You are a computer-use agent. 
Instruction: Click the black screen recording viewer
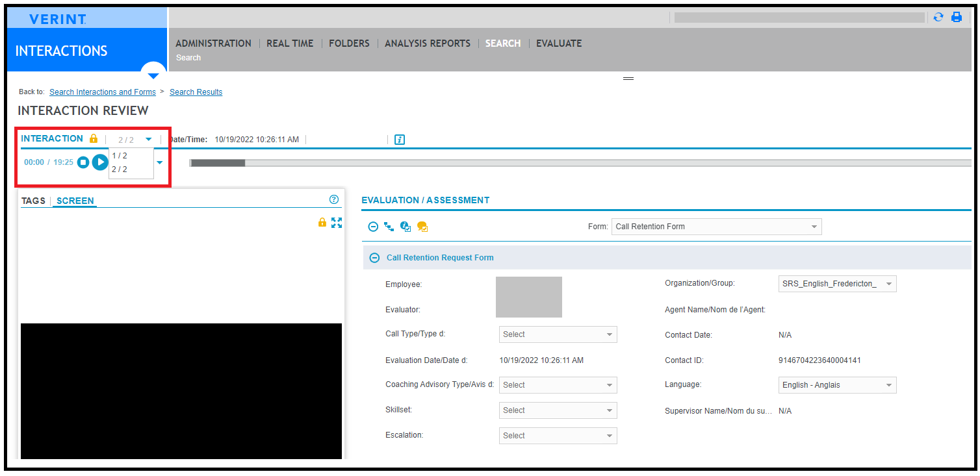tap(181, 391)
